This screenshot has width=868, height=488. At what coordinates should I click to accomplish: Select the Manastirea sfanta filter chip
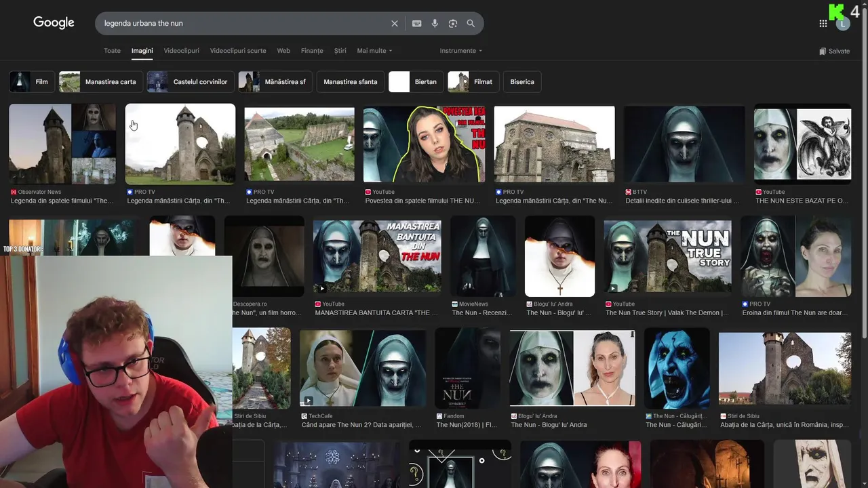point(351,82)
